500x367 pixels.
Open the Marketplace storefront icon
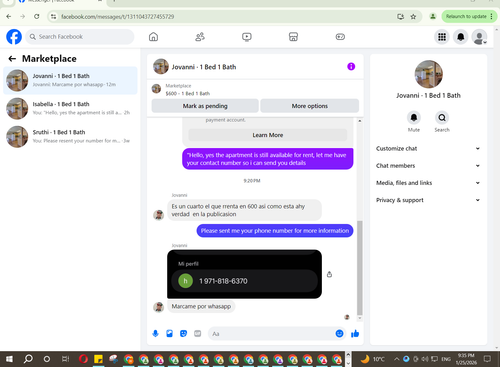(x=293, y=37)
